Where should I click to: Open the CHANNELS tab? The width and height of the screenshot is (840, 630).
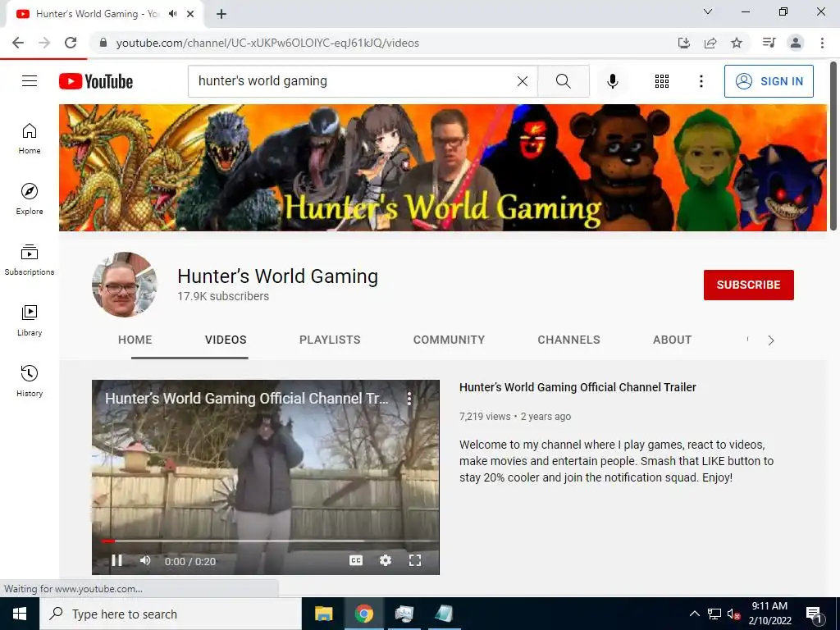(x=569, y=340)
